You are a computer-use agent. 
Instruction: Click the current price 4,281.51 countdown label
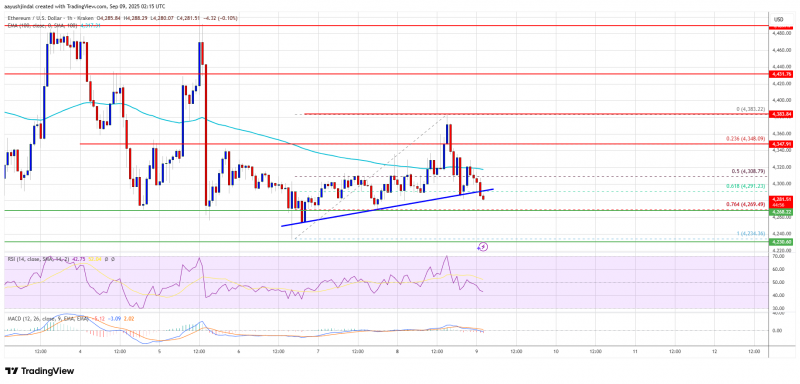point(781,201)
